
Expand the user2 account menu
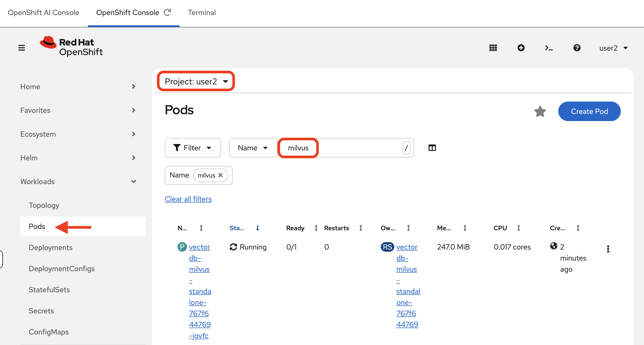[614, 48]
